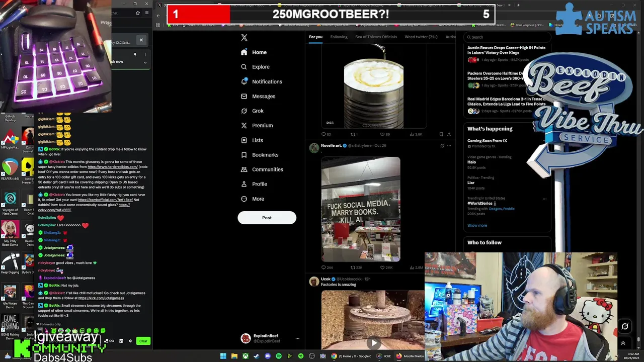Open kick.com/Jotalgamess link in chat
The height and width of the screenshot is (362, 644).
[x=101, y=298]
